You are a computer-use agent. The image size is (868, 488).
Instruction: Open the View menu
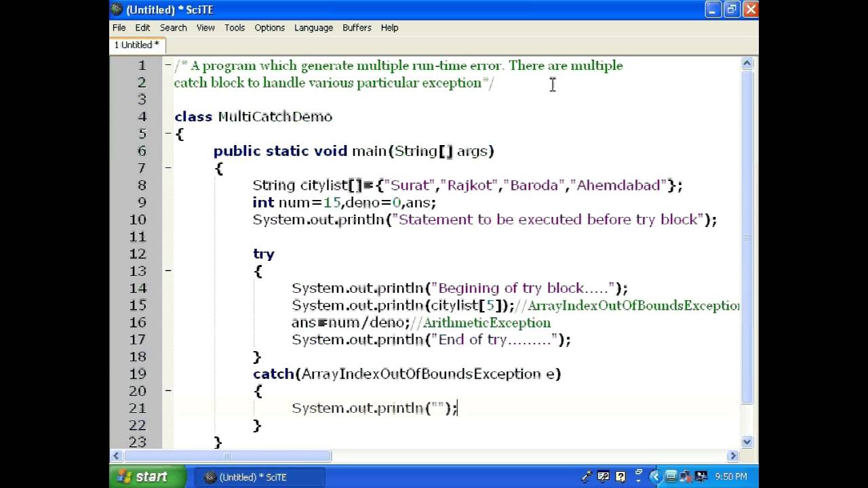(x=205, y=28)
